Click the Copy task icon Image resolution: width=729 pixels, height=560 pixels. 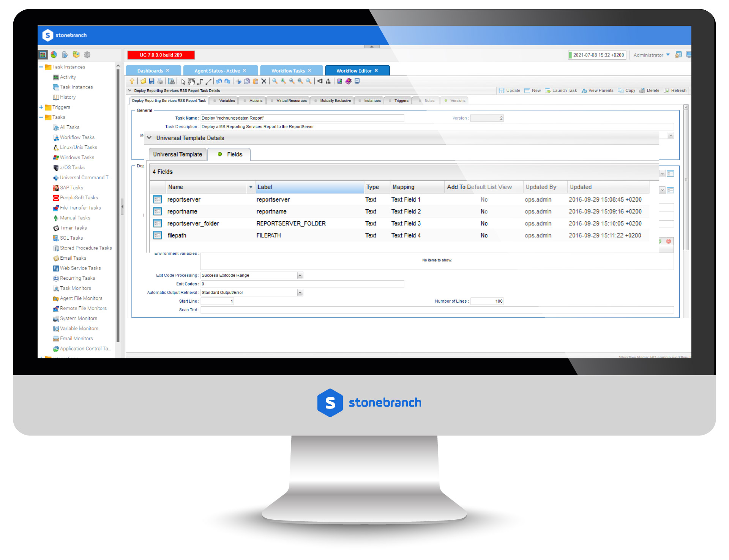[620, 91]
